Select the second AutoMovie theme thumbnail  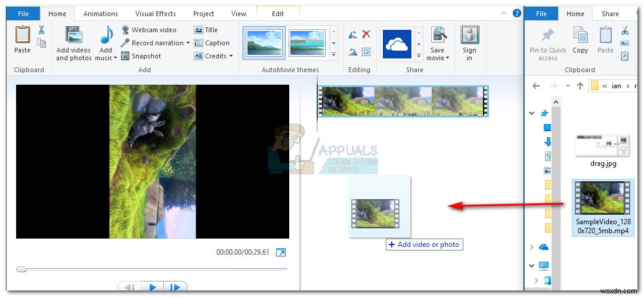tap(308, 43)
